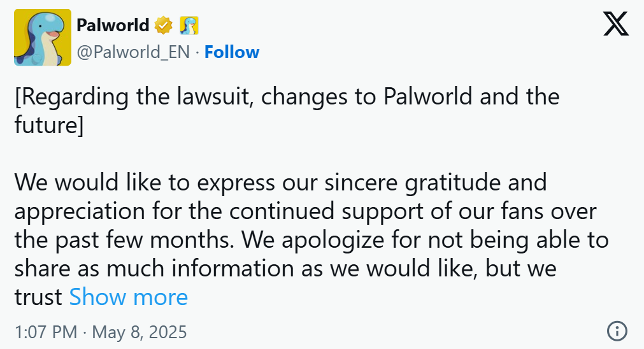644x349 pixels.
Task: Click the word lawsuit in the heading
Action: (215, 97)
